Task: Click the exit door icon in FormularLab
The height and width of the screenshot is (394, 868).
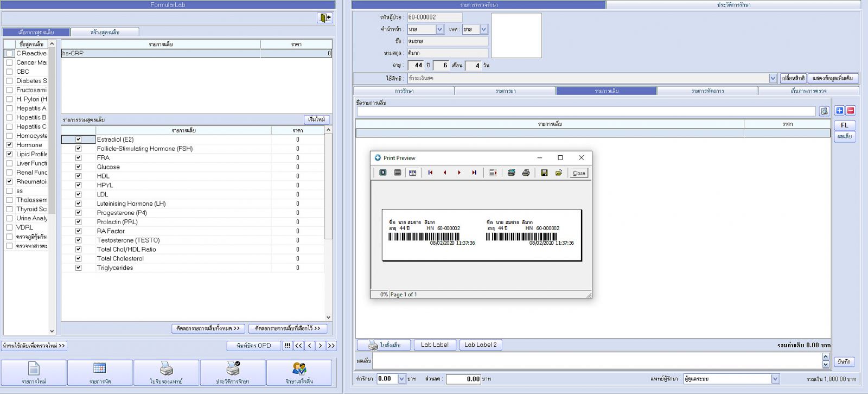Action: [x=324, y=18]
